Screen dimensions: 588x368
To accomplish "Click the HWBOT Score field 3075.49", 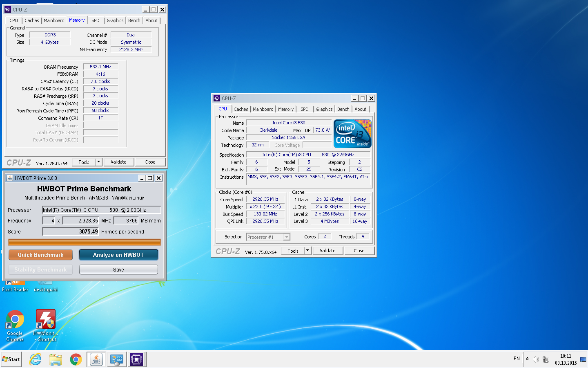I will tap(71, 231).
